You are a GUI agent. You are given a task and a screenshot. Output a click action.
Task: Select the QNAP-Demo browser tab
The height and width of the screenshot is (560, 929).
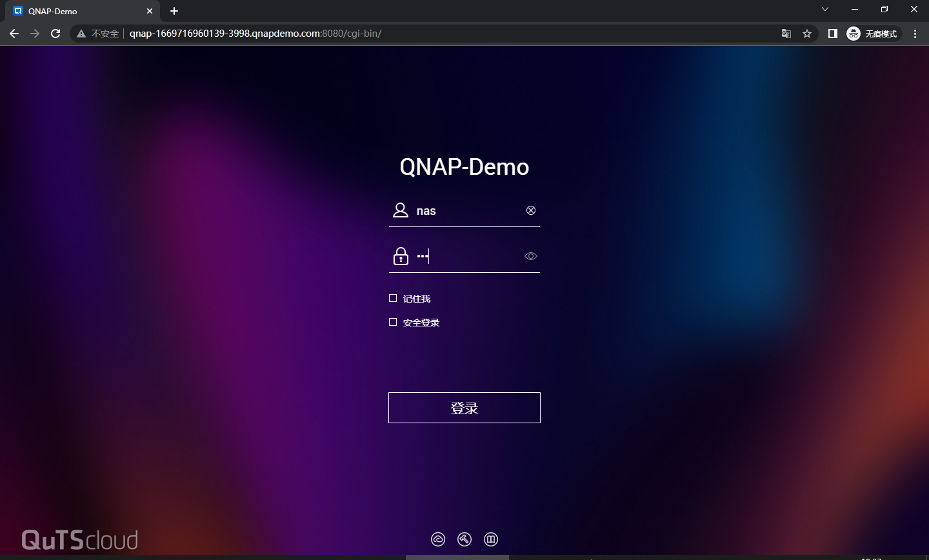tap(77, 11)
